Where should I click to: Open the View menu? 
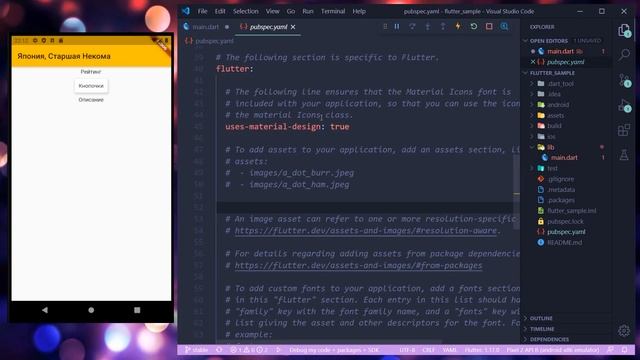(x=273, y=11)
